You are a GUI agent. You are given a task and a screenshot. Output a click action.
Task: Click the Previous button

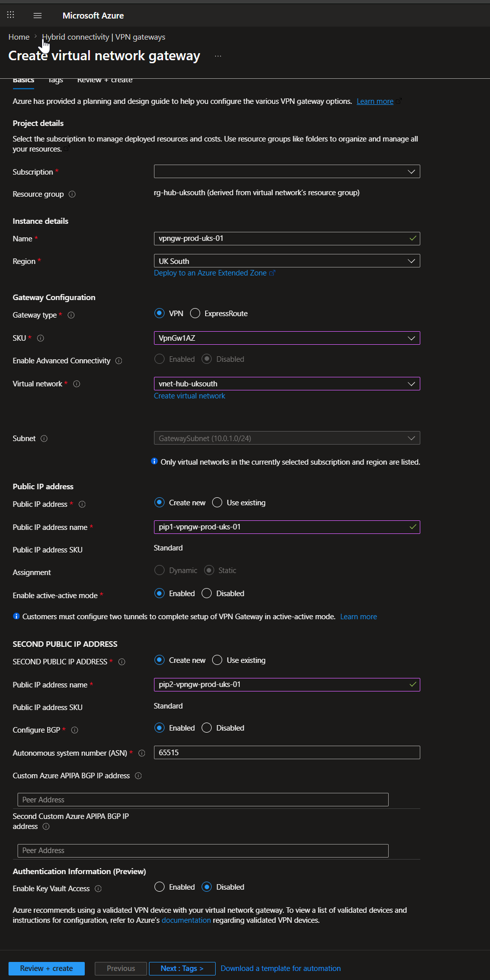pyautogui.click(x=121, y=968)
